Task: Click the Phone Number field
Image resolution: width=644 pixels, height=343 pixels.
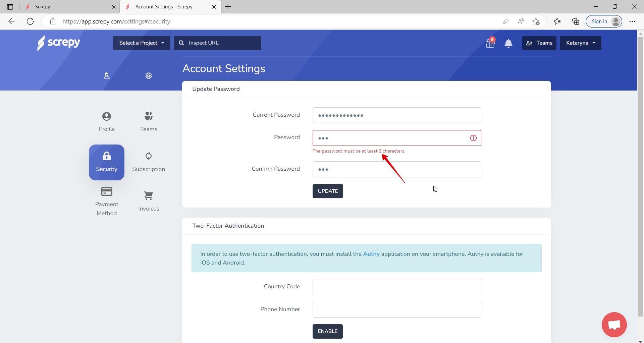Action: (x=397, y=309)
